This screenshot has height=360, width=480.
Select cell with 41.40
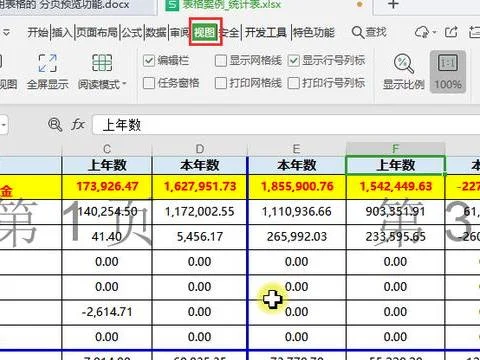(x=107, y=237)
